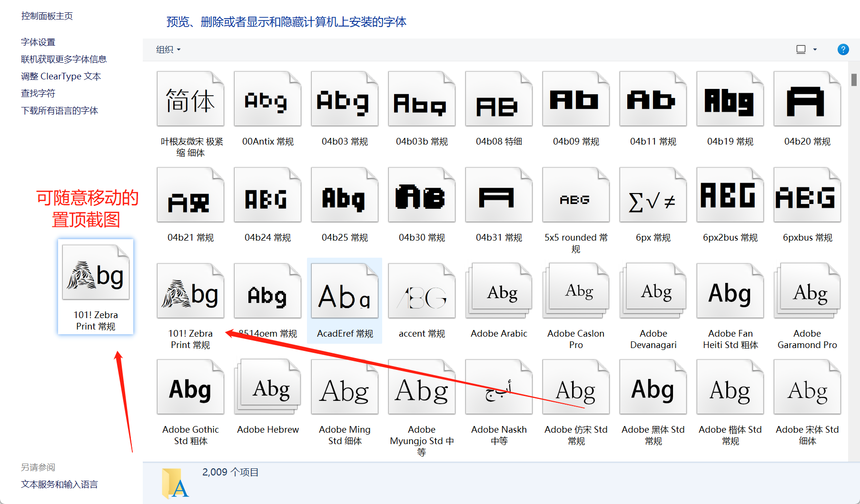
Task: Change view with the layout icon button
Action: (x=801, y=49)
